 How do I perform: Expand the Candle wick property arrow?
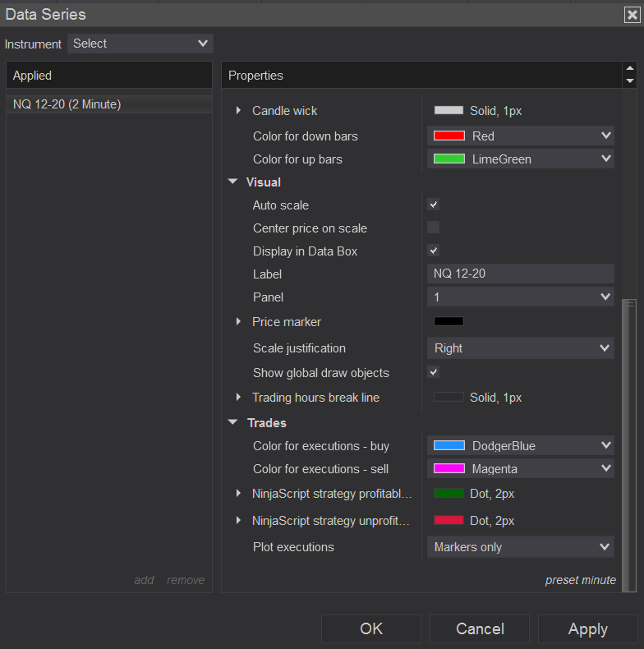(x=239, y=111)
